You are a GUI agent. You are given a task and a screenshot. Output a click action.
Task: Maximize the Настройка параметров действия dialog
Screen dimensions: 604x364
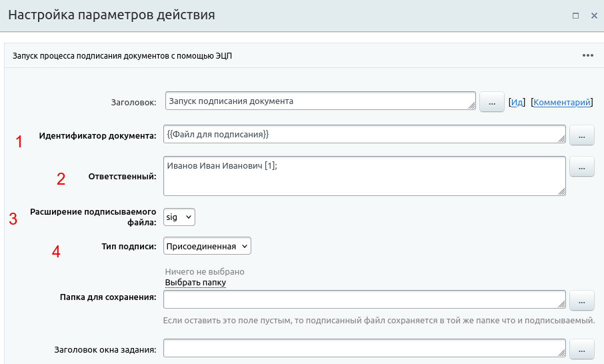[575, 15]
